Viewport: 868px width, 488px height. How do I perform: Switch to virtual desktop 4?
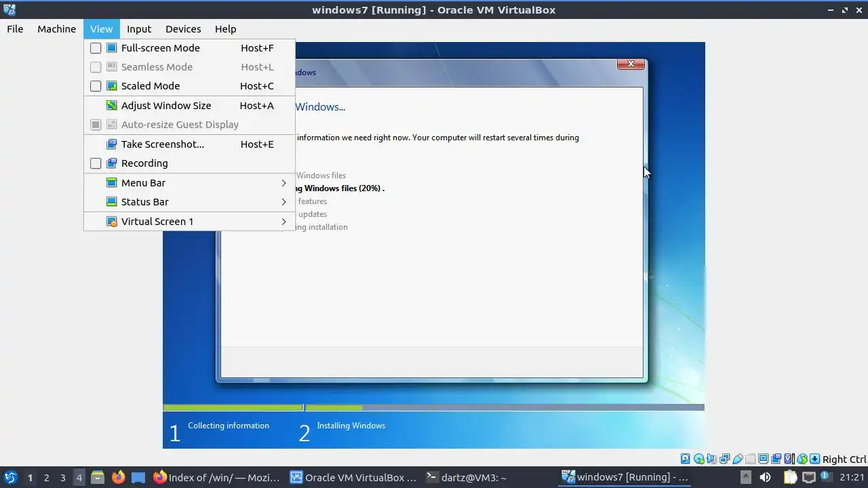[x=79, y=478]
